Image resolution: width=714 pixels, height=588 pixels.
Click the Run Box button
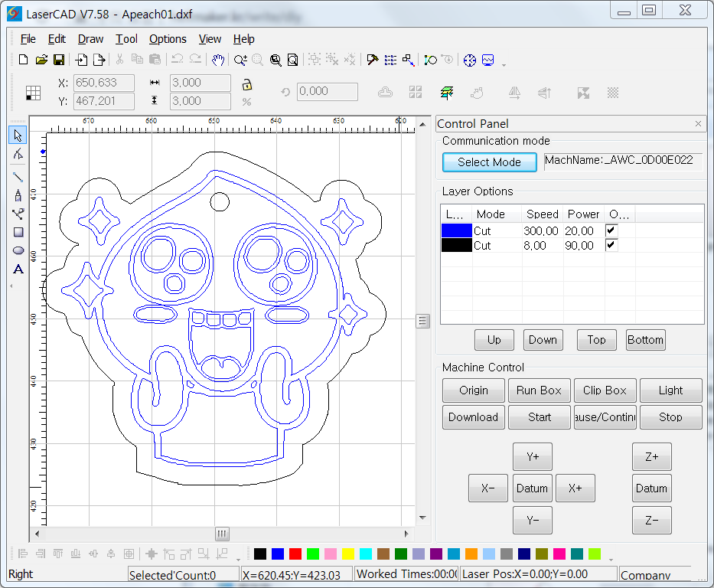540,390
